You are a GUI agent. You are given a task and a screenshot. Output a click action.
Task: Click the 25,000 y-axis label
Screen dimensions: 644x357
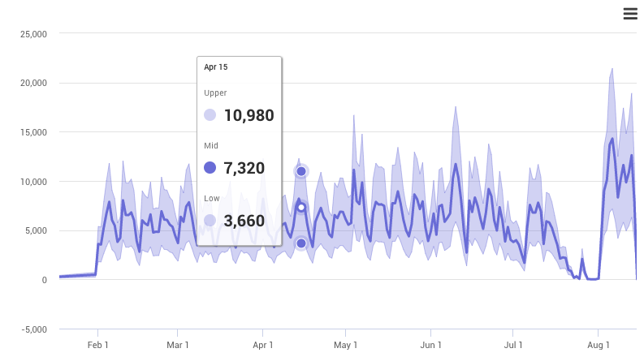click(33, 34)
